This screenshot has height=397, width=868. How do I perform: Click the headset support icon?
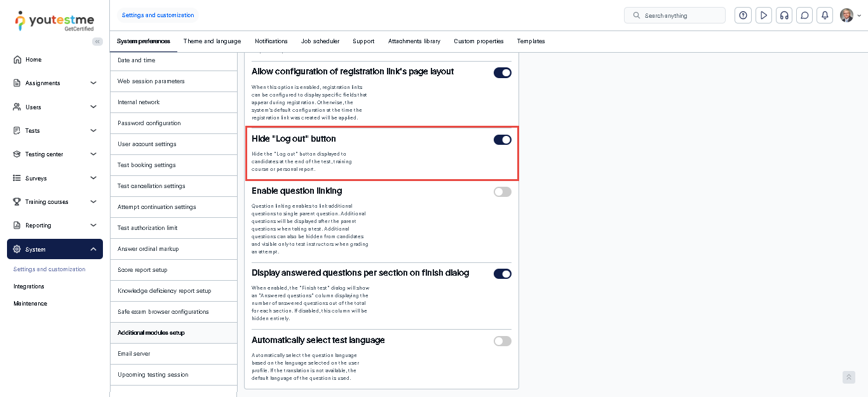(784, 15)
